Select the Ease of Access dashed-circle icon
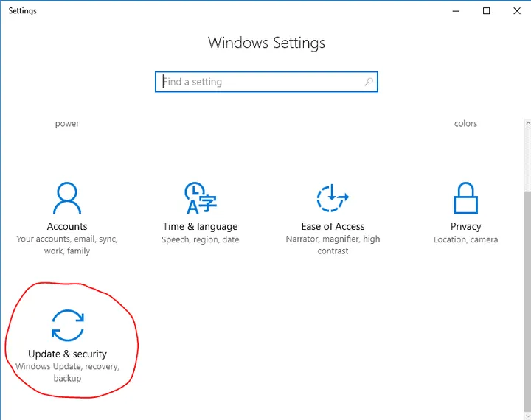The image size is (531, 420). (333, 198)
